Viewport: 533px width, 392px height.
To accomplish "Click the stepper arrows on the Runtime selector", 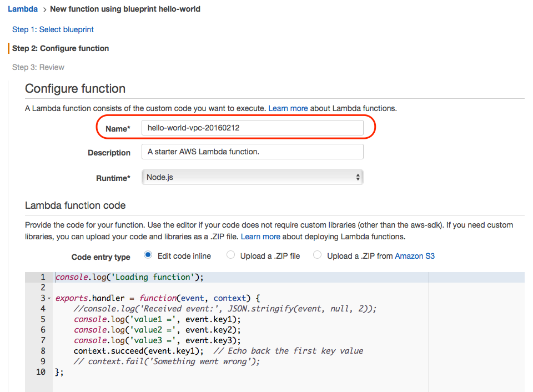I will click(357, 178).
